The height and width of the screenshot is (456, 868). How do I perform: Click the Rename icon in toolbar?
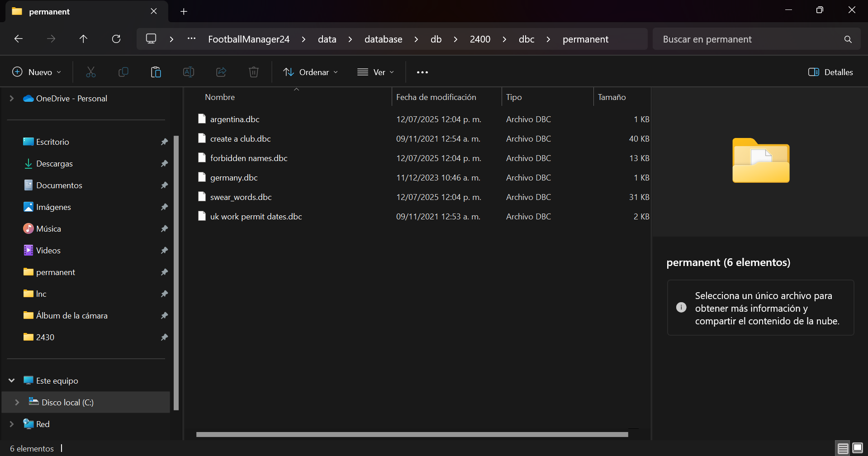tap(189, 72)
